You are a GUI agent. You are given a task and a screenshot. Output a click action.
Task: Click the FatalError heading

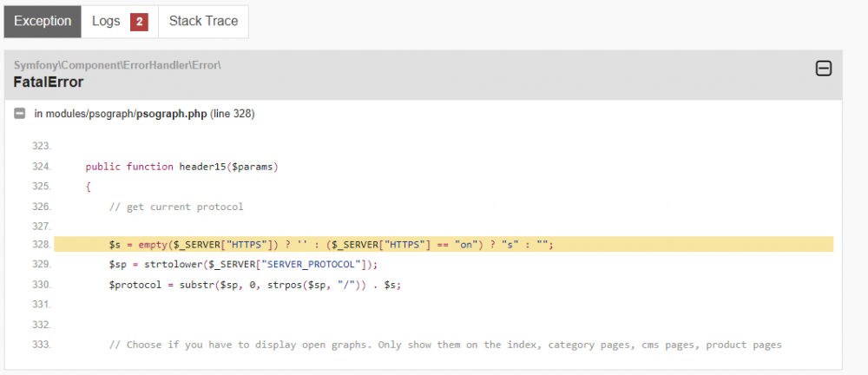tap(48, 82)
